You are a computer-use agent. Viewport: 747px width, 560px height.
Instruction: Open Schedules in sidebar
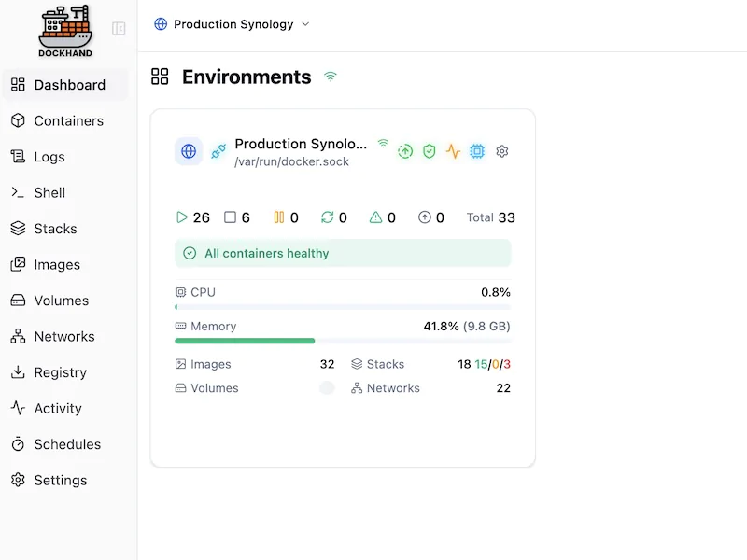point(65,444)
